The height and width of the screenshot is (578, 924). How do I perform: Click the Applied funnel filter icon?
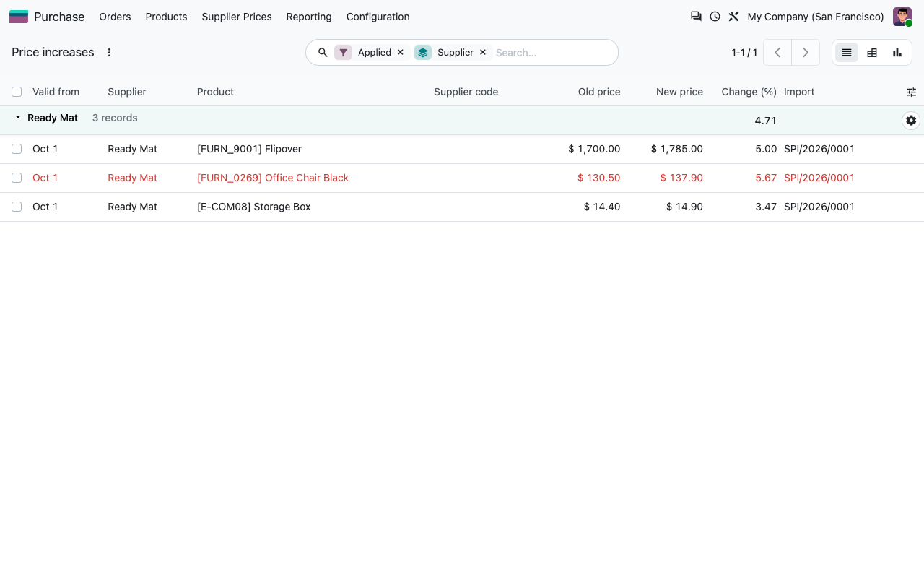click(x=343, y=53)
